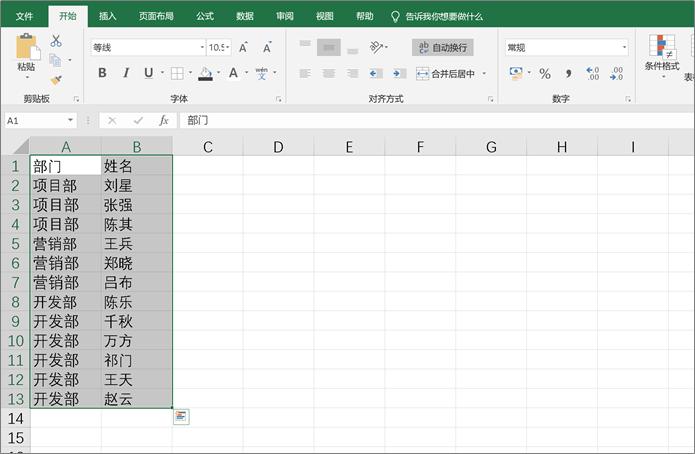The height and width of the screenshot is (454, 695).
Task: Open the Paste Options button below the table
Action: click(181, 416)
